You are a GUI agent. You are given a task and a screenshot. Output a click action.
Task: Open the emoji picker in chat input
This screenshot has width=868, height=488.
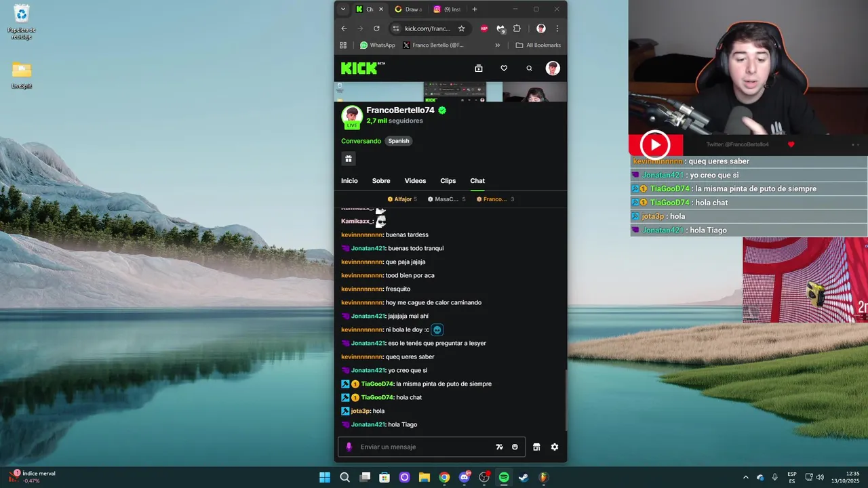515,447
